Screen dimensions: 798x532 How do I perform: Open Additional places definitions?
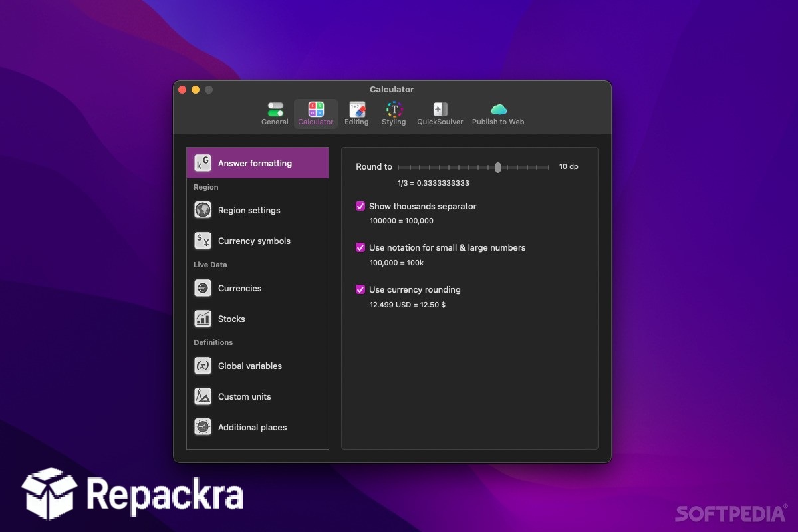(257, 427)
